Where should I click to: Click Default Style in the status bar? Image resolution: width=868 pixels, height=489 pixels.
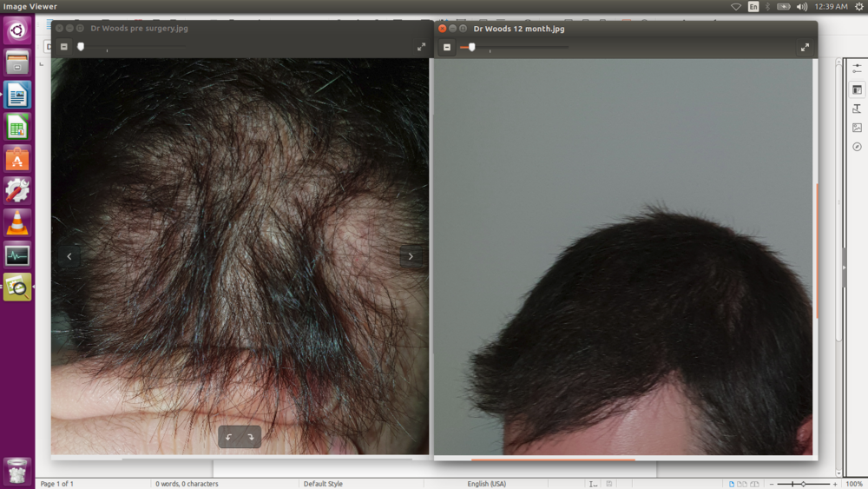point(323,484)
